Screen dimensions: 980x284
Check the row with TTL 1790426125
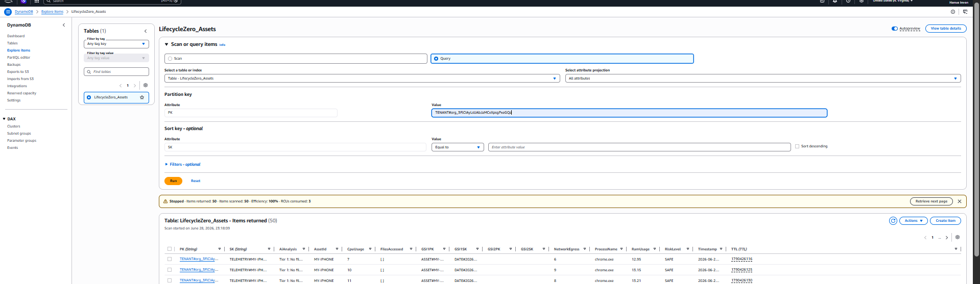pos(170,270)
